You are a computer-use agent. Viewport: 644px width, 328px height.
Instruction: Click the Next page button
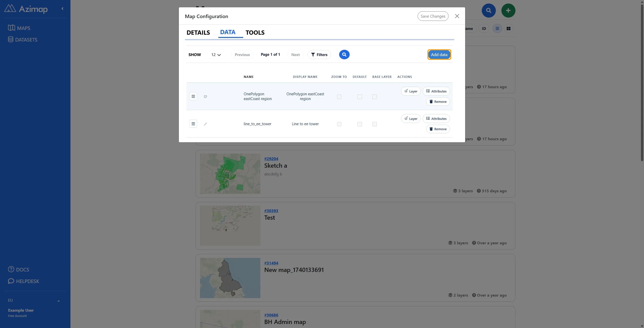click(x=295, y=55)
